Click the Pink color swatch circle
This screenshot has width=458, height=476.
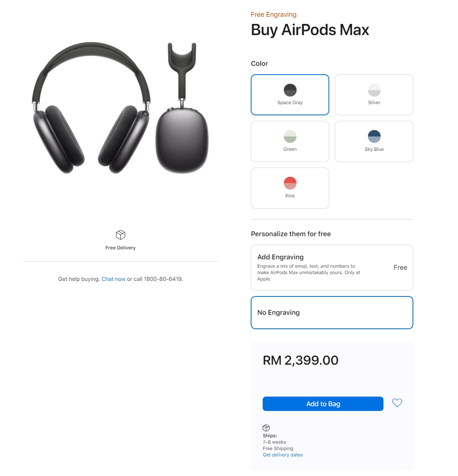click(x=290, y=183)
